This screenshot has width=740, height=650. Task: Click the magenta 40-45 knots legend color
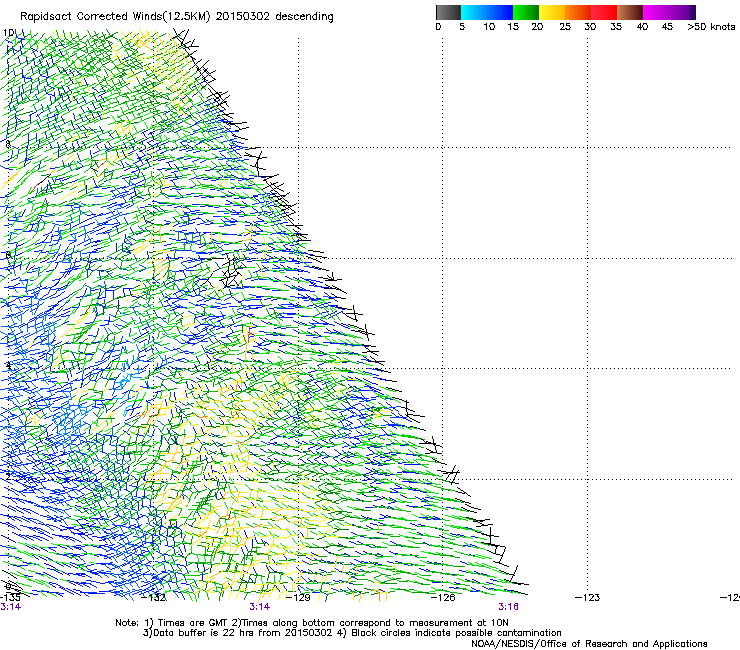click(x=656, y=12)
